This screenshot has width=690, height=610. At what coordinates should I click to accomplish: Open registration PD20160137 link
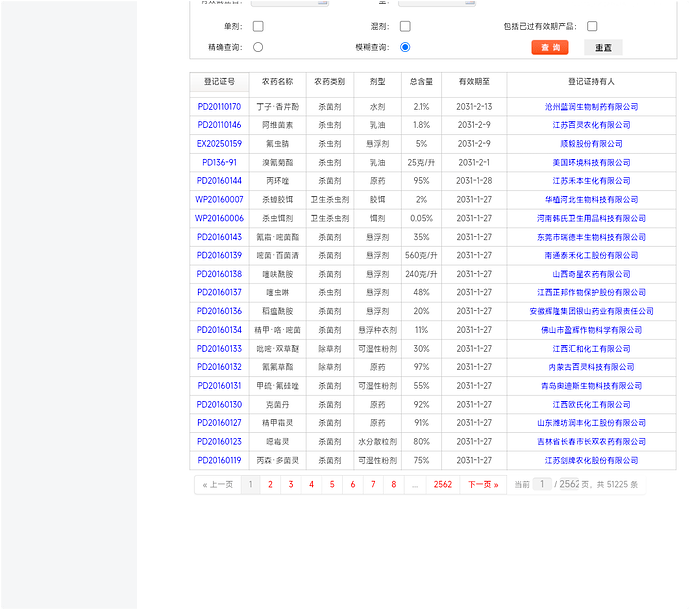pyautogui.click(x=219, y=293)
